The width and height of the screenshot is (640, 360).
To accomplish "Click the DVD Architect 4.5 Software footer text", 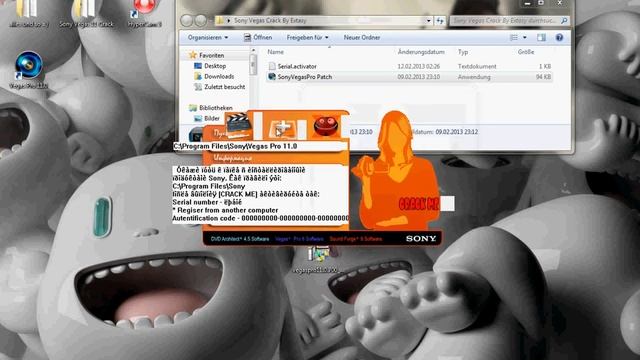I will coord(240,239).
